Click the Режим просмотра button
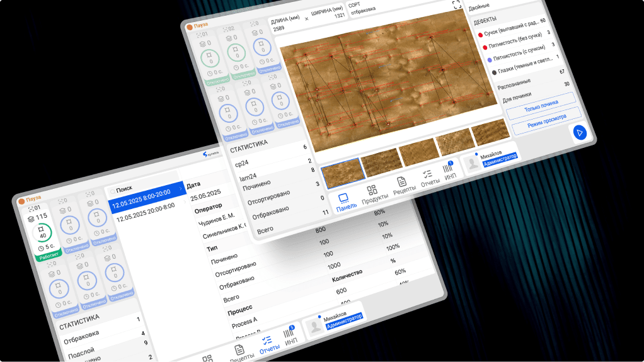The image size is (644, 362). pos(545,122)
